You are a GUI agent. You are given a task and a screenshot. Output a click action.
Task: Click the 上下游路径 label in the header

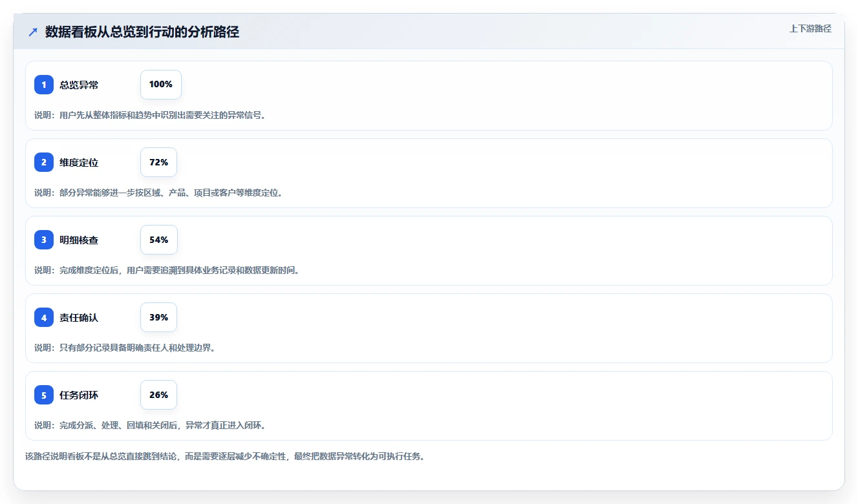(810, 28)
